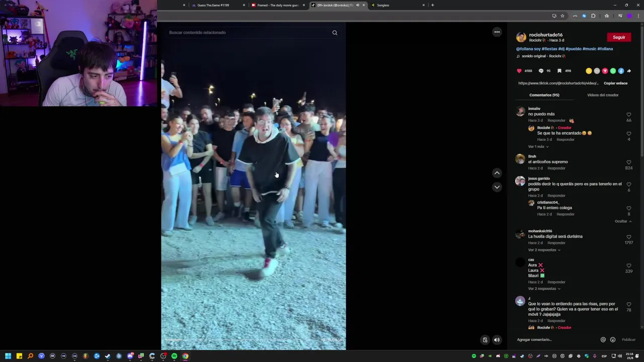
Task: Click Publicar to post comment
Action: (x=628, y=340)
